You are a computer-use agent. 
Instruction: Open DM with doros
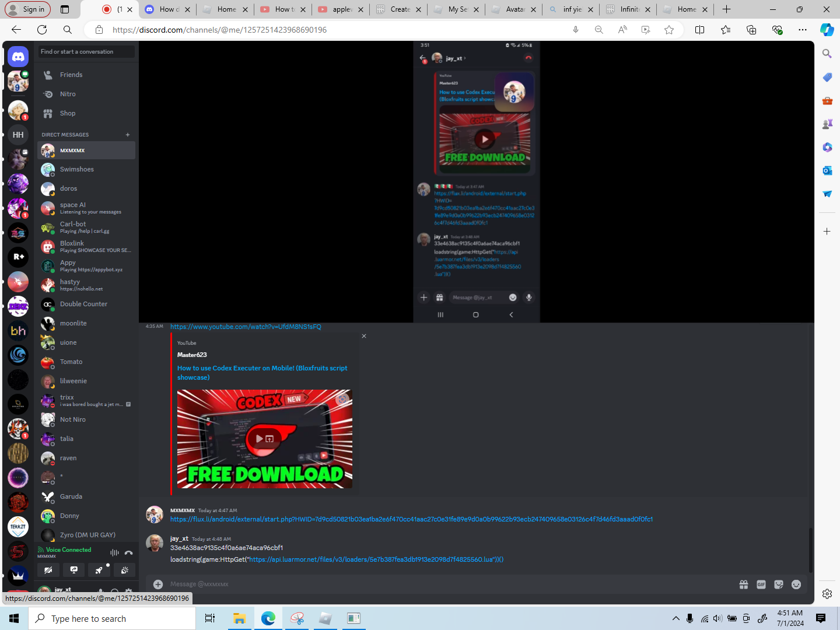86,188
